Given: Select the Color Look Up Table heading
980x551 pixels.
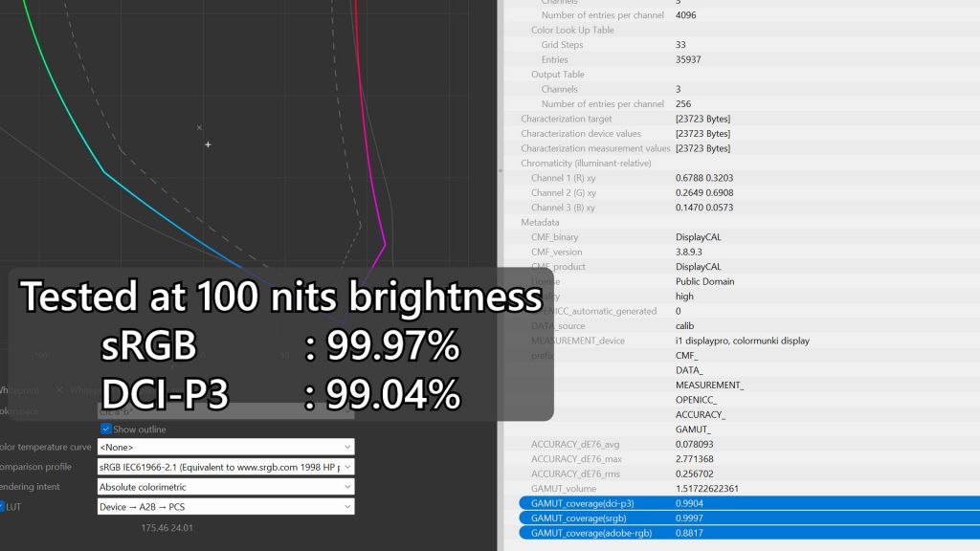Looking at the screenshot, I should (x=572, y=30).
